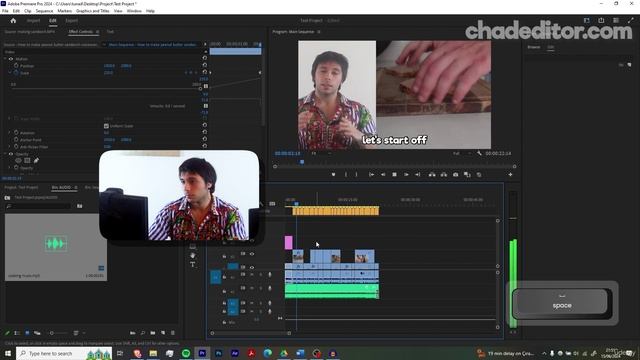Toggle the Motion effect fx eye
The image size is (640, 360).
tap(11, 59)
